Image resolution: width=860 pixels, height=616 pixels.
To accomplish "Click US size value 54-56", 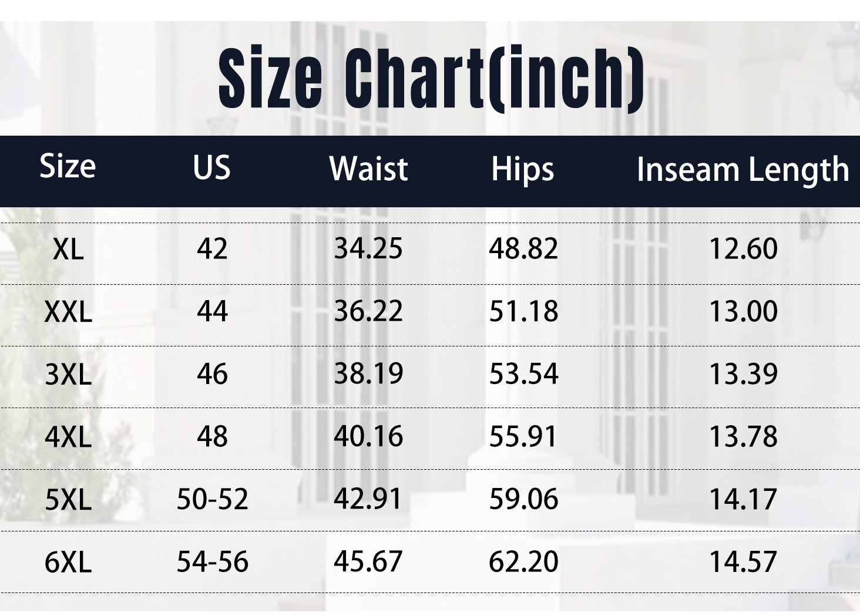I will click(213, 561).
